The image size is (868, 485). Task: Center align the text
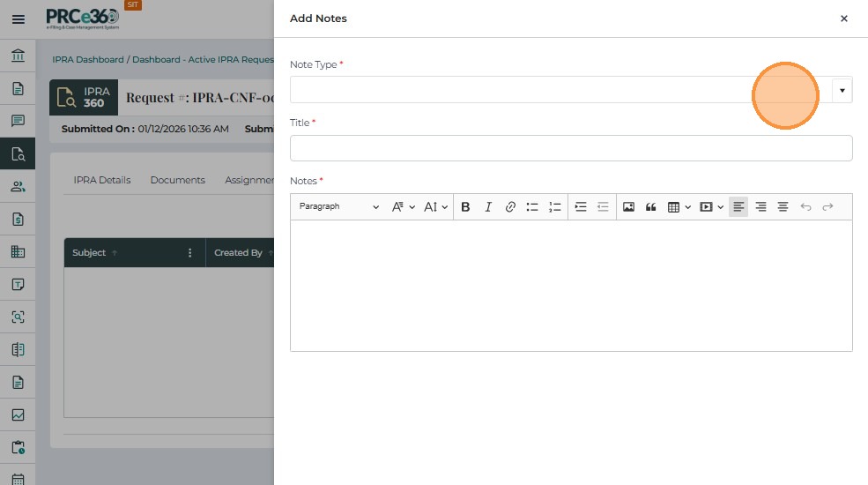point(783,206)
